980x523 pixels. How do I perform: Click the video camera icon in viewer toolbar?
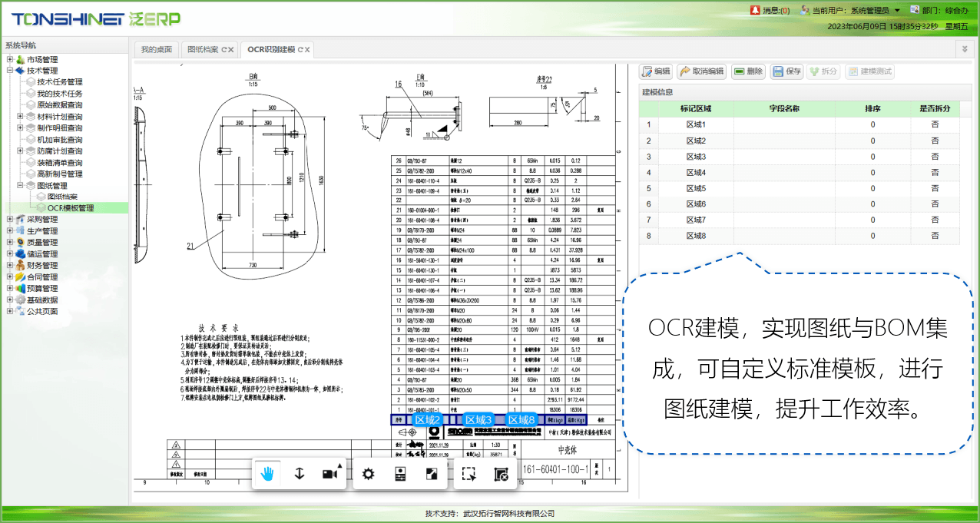[x=330, y=474]
